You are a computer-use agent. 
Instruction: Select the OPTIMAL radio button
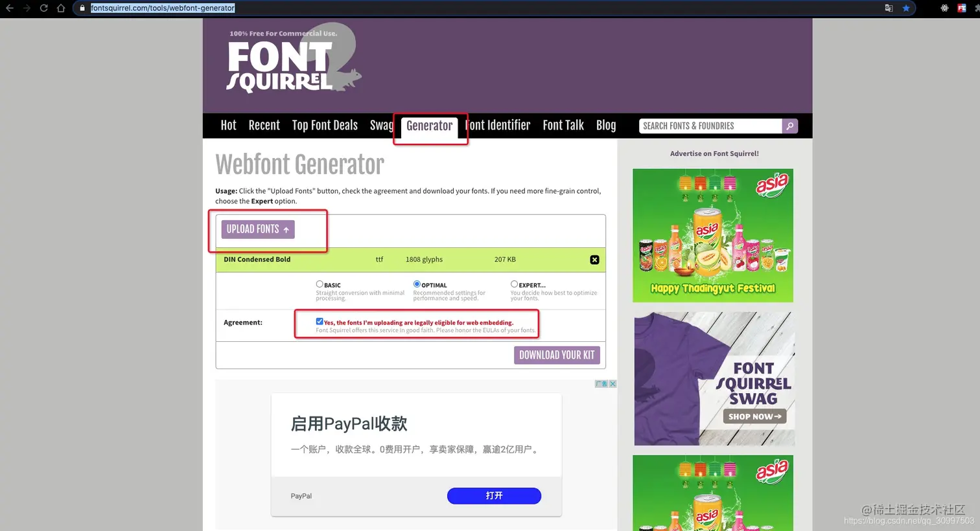point(417,284)
